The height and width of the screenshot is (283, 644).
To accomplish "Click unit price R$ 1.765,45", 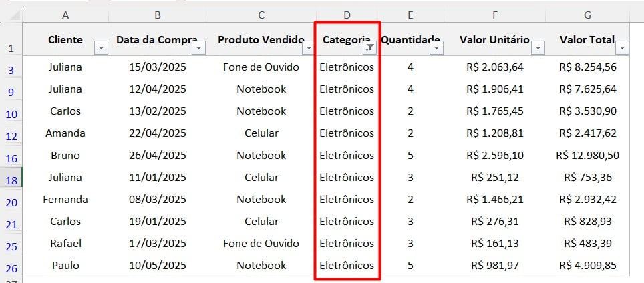I will tap(495, 111).
